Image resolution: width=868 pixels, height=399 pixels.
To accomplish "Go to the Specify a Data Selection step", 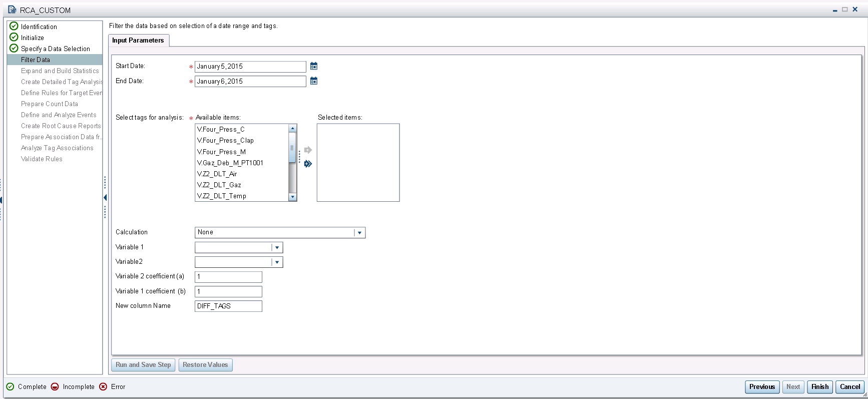I will (x=55, y=49).
